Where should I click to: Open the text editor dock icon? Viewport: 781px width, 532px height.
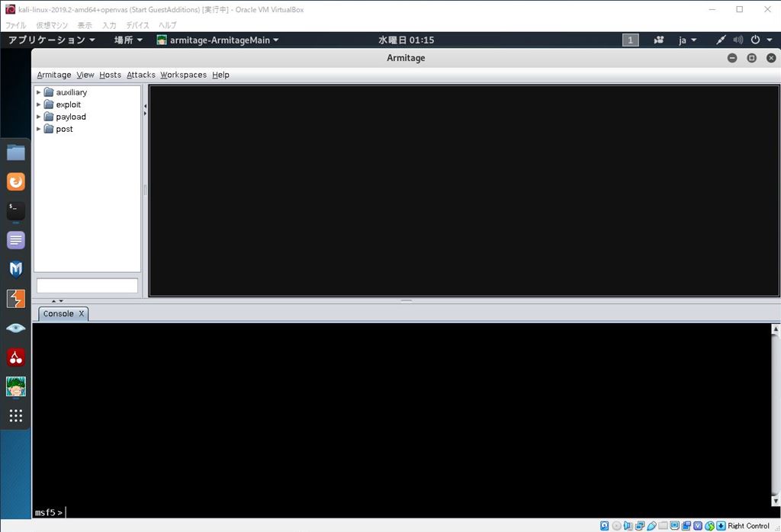point(16,240)
